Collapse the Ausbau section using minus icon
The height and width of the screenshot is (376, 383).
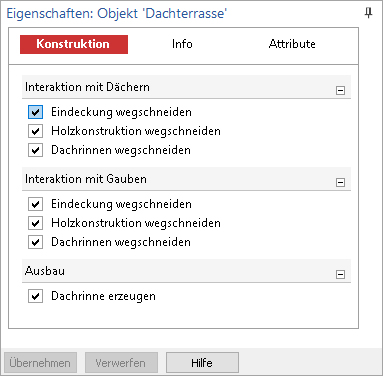coord(340,274)
